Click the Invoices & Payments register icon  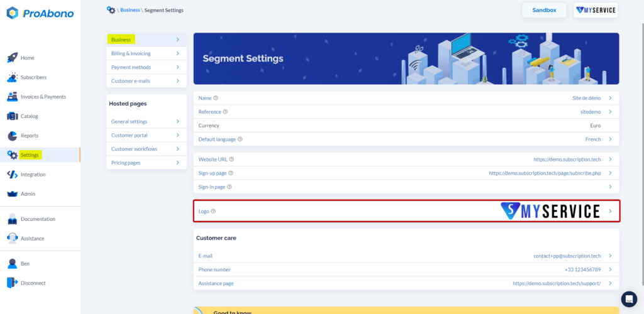click(x=13, y=97)
